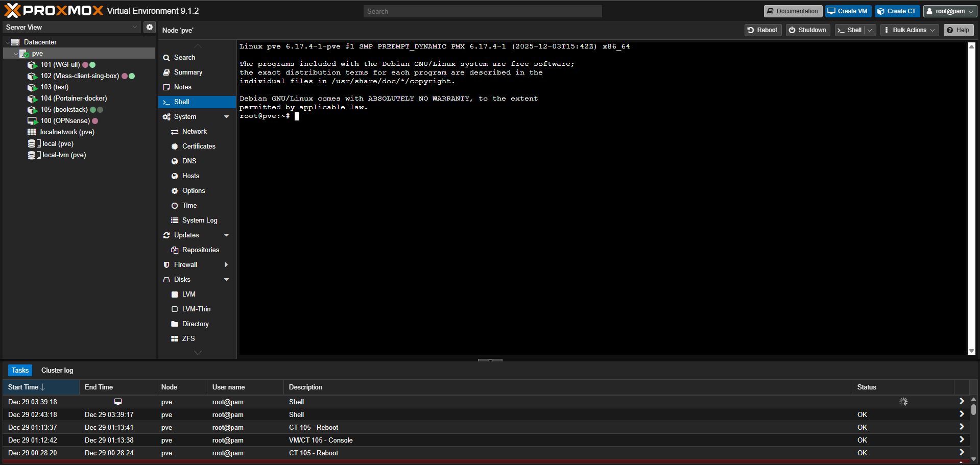Collapse the pve node expander

click(x=16, y=53)
